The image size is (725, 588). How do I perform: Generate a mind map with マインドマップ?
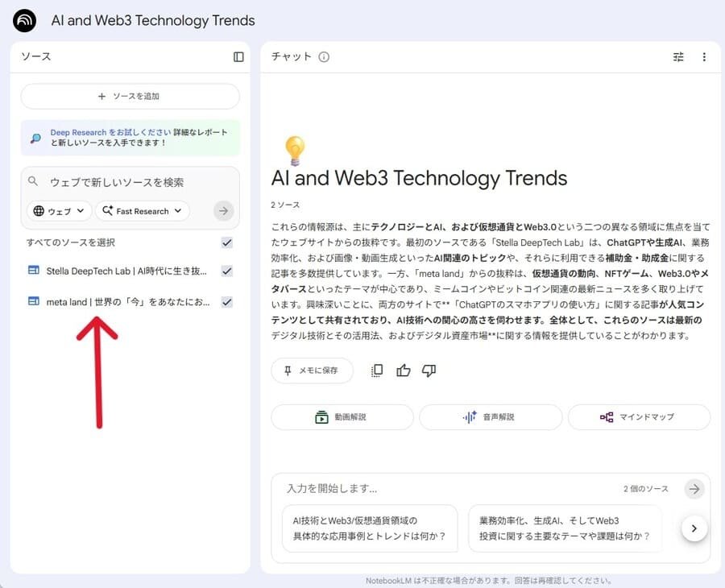tap(639, 417)
